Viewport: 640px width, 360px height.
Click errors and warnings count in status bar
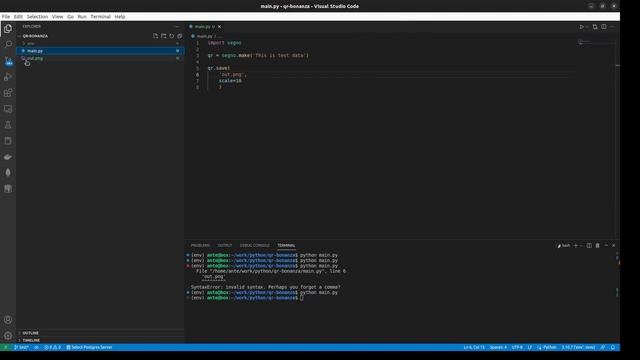[52, 347]
